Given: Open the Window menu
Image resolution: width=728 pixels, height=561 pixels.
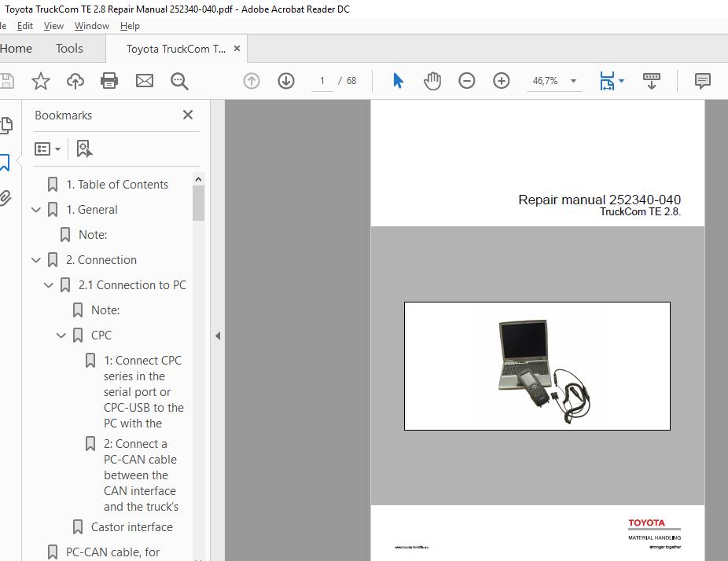Looking at the screenshot, I should [92, 26].
